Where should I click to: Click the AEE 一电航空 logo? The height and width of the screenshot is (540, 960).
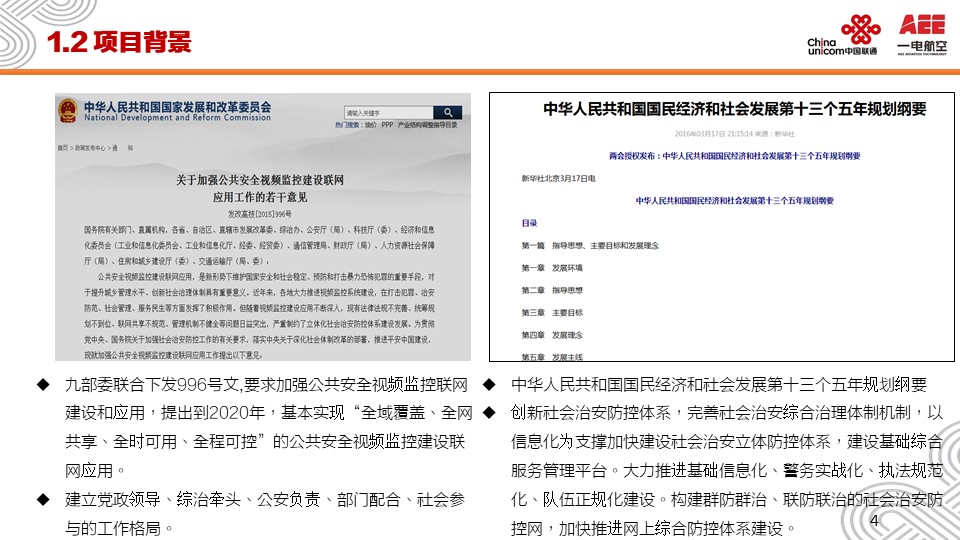click(921, 35)
